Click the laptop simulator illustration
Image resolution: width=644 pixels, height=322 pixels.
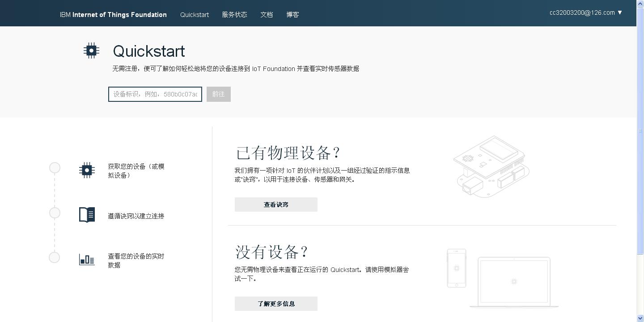coord(514,282)
